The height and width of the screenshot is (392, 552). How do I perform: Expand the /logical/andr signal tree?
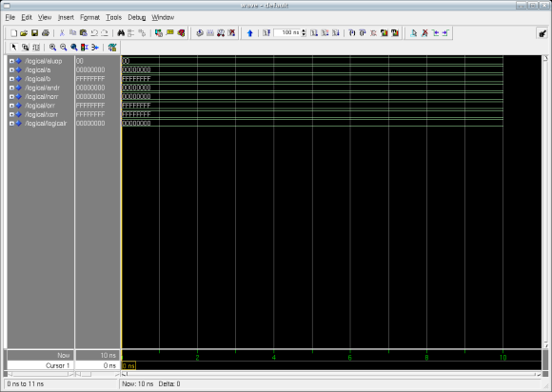click(x=11, y=88)
